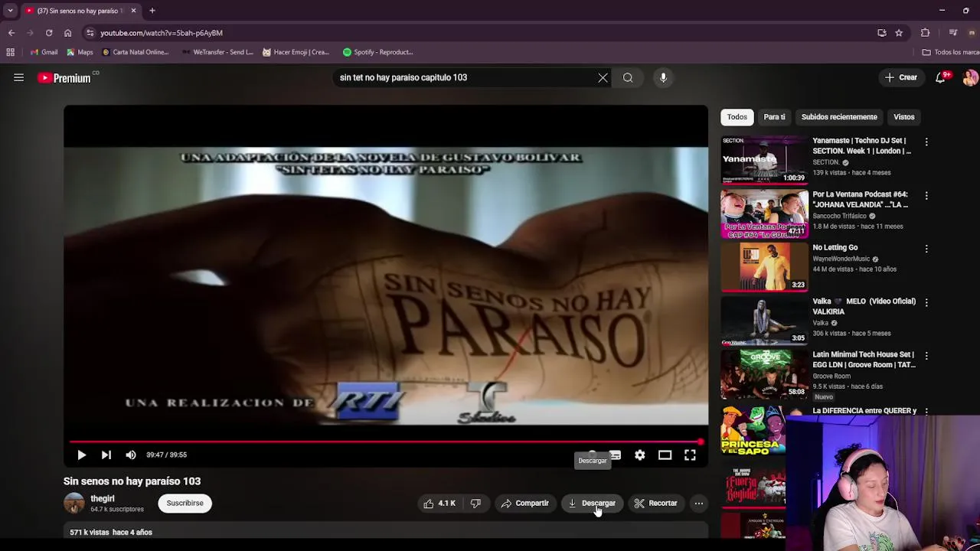980x551 pixels.
Task: Open No Letting Go video thumbnail
Action: (764, 267)
